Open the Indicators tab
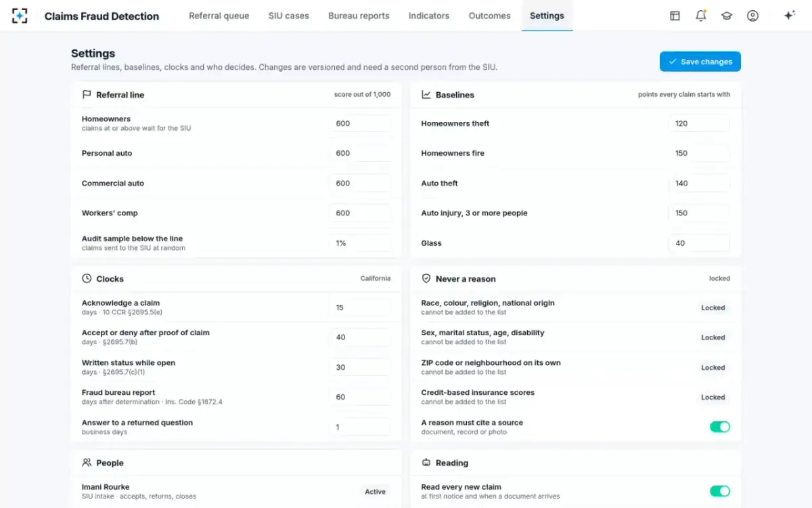Screen dimensions: 812x508 coord(429,16)
